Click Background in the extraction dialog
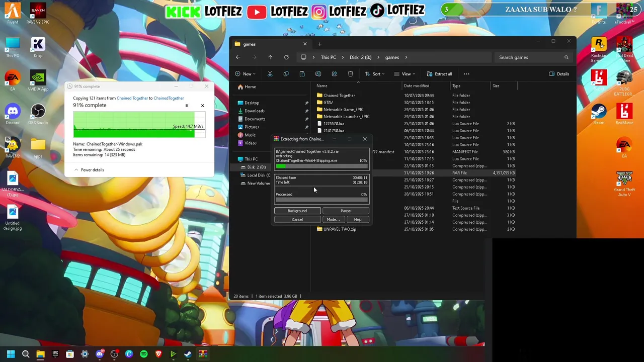644x362 pixels. 297,211
